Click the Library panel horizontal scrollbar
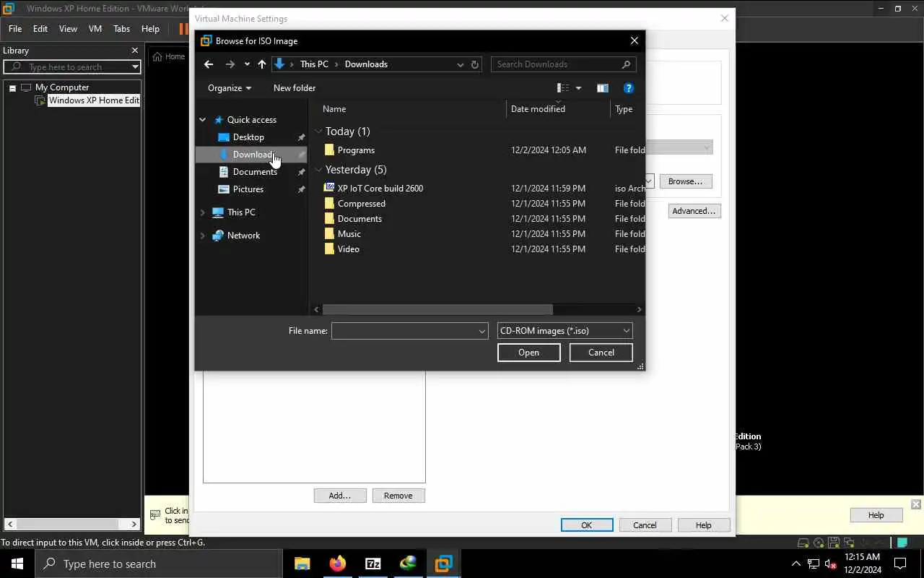The width and height of the screenshot is (924, 578). click(67, 524)
